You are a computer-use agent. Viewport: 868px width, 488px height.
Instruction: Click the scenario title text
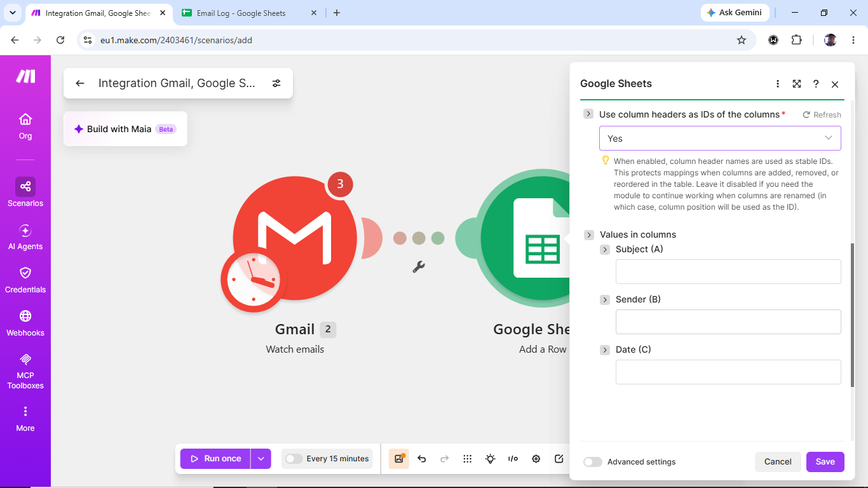[177, 83]
